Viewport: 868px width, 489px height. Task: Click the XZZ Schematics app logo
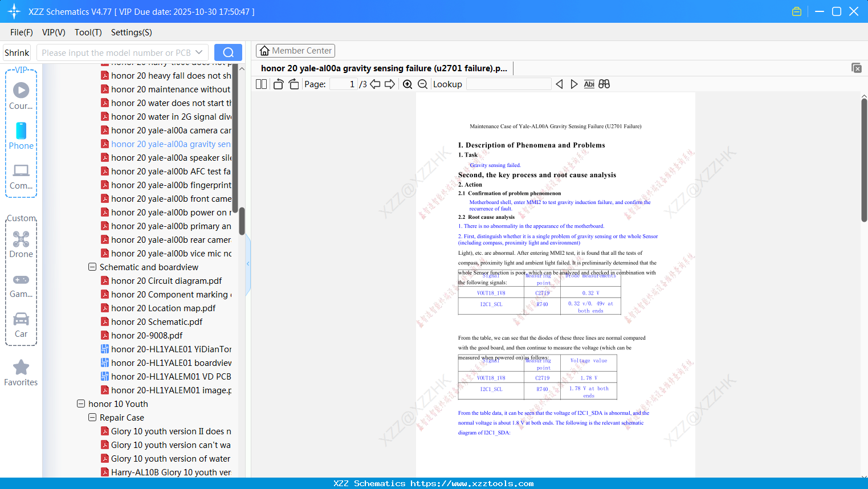14,11
